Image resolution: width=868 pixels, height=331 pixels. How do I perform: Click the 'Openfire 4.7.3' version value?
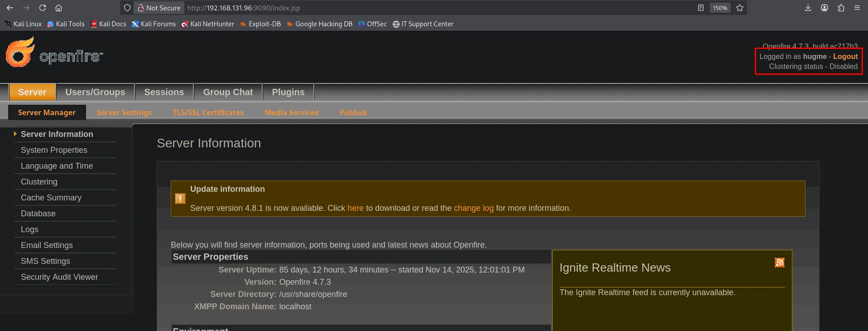click(x=305, y=282)
